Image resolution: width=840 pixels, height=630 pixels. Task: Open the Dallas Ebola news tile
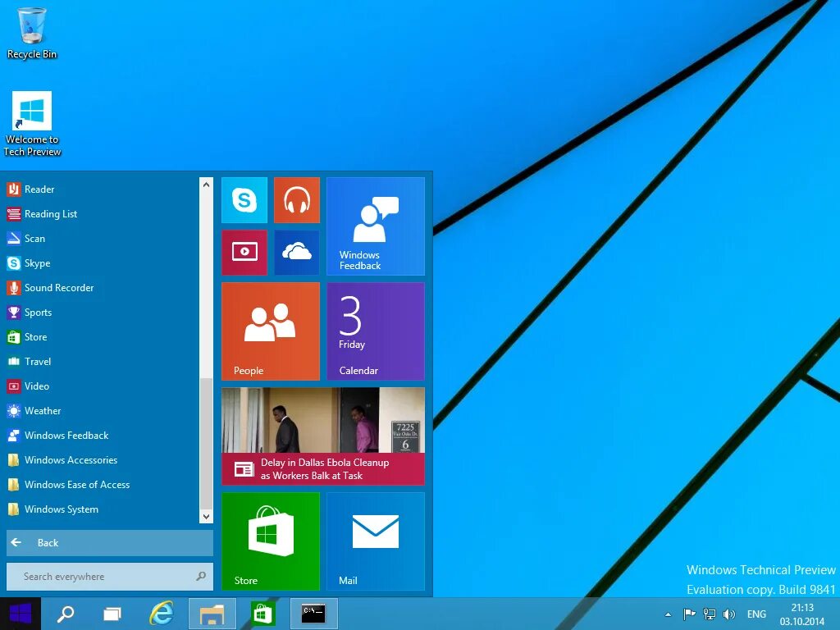click(x=323, y=436)
